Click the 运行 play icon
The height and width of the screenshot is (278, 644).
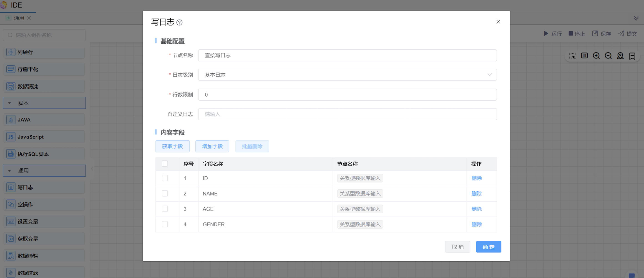(546, 33)
